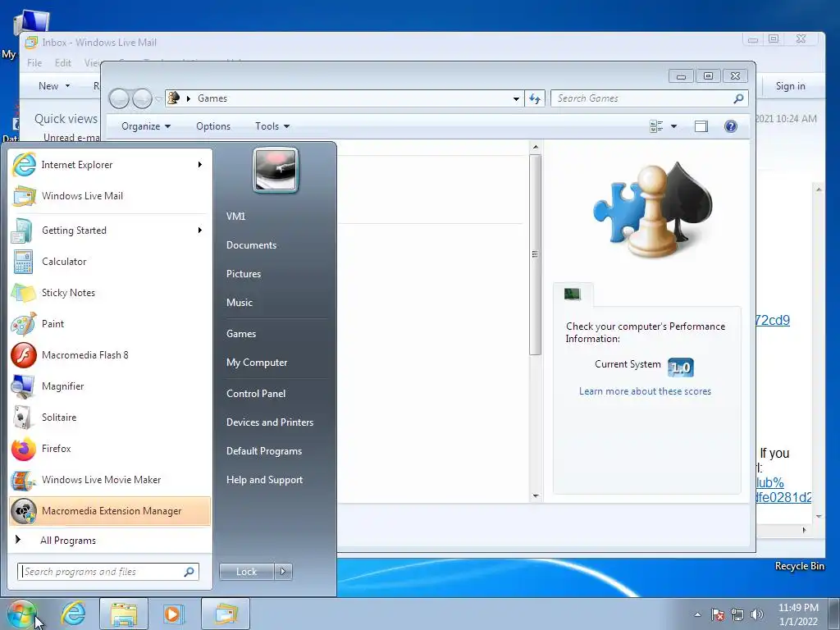This screenshot has width=840, height=630.
Task: Launch Firefox from Start menu
Action: tap(110, 449)
